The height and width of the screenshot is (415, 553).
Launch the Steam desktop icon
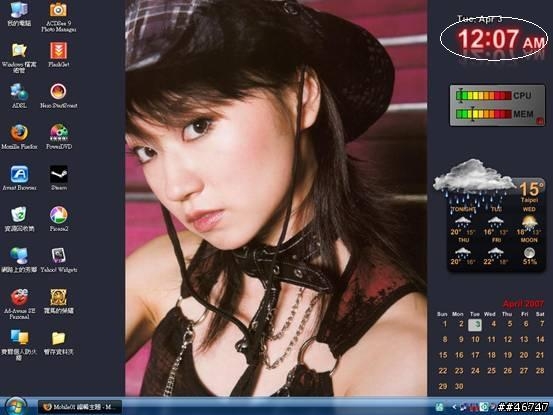[59, 178]
